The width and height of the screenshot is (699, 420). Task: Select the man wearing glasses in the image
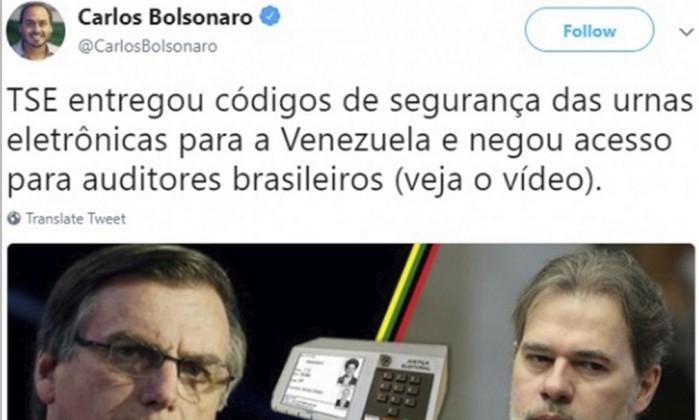pos(138,334)
